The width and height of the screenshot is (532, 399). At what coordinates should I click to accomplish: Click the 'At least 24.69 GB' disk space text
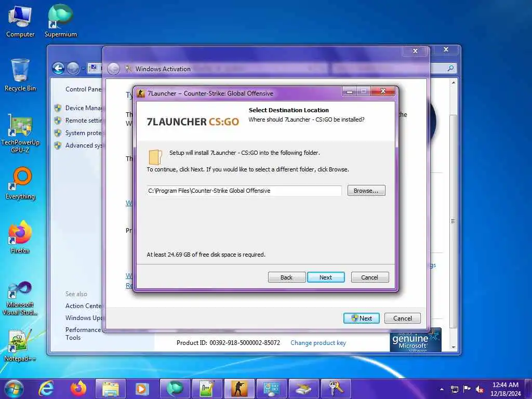(206, 255)
